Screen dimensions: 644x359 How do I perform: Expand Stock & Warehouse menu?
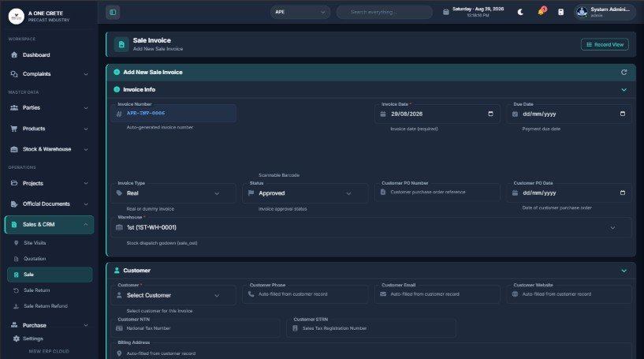point(50,149)
